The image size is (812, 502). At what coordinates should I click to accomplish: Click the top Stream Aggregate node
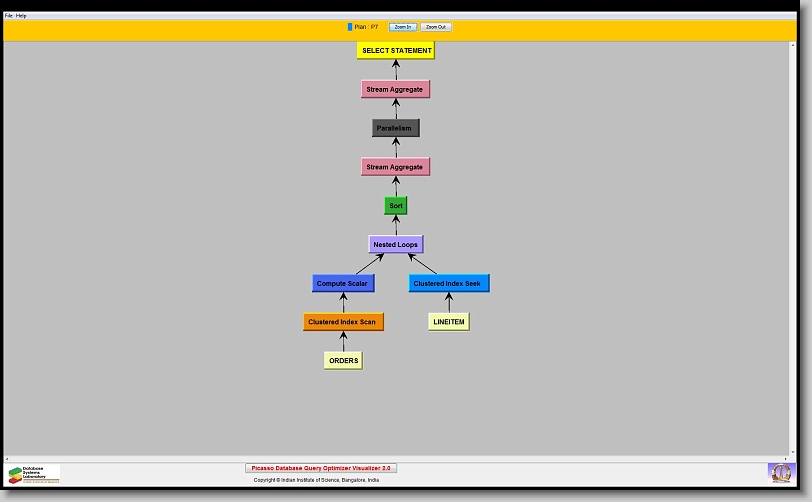pos(395,89)
